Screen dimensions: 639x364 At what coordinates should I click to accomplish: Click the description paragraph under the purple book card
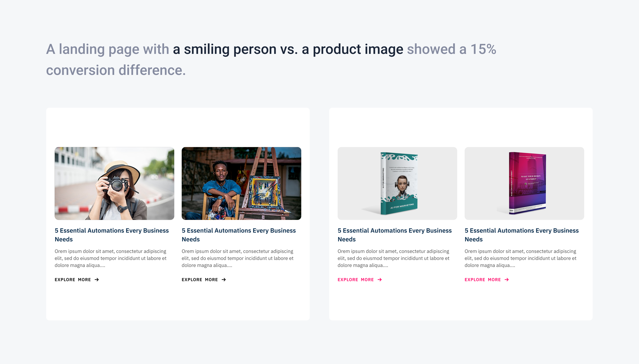[x=520, y=258]
